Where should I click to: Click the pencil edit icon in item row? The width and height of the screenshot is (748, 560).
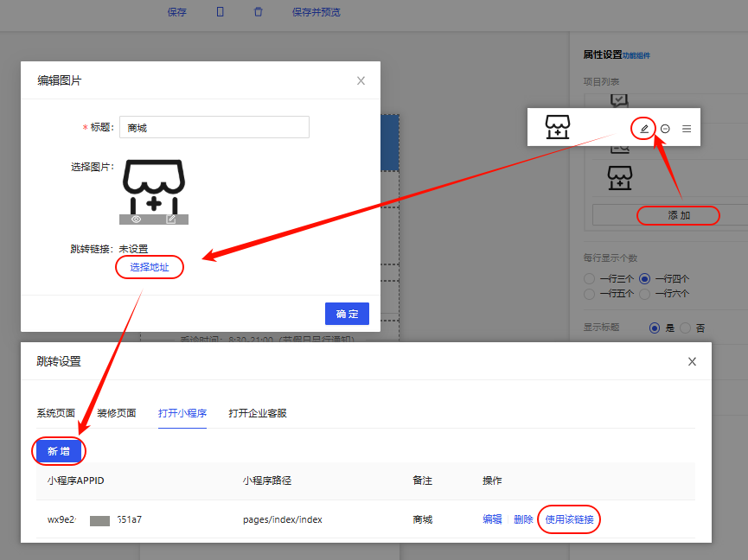coord(643,129)
